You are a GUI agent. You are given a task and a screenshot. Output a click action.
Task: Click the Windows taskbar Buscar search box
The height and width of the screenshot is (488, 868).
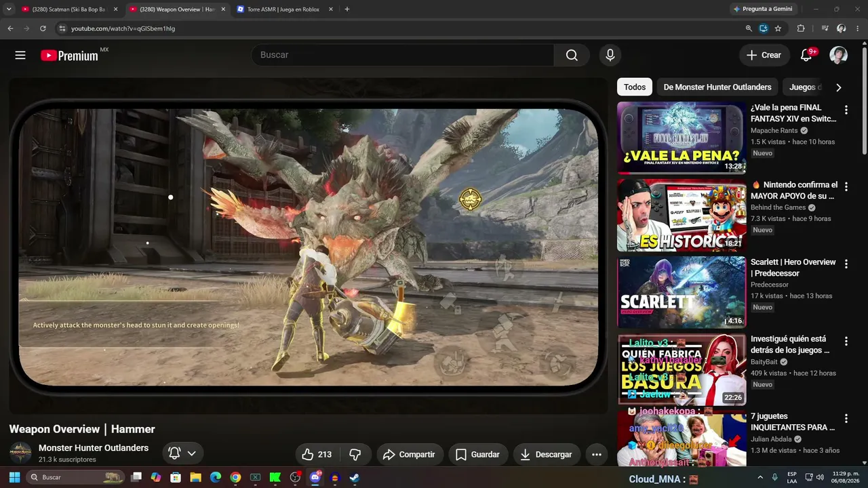(x=77, y=477)
